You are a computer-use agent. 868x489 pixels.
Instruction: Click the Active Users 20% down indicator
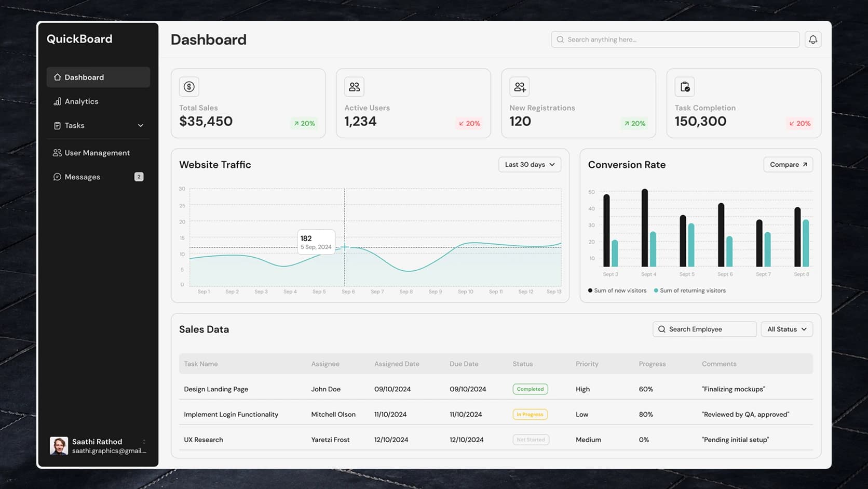(x=469, y=123)
